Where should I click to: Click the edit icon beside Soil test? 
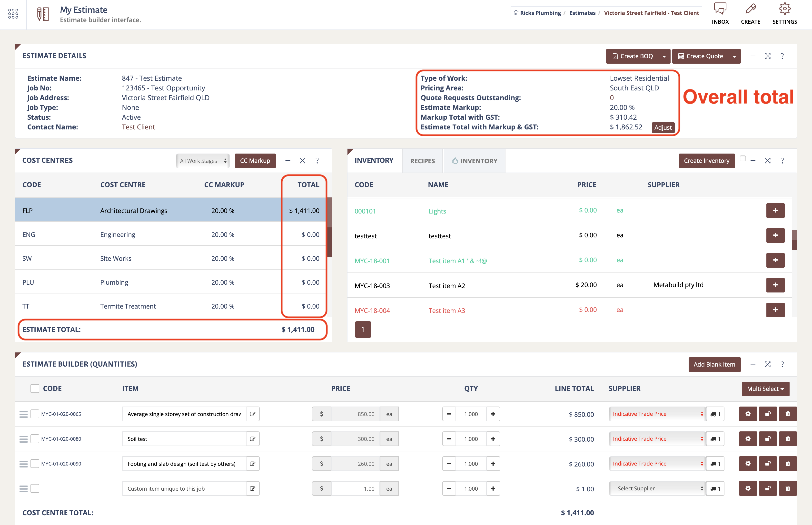[253, 439]
